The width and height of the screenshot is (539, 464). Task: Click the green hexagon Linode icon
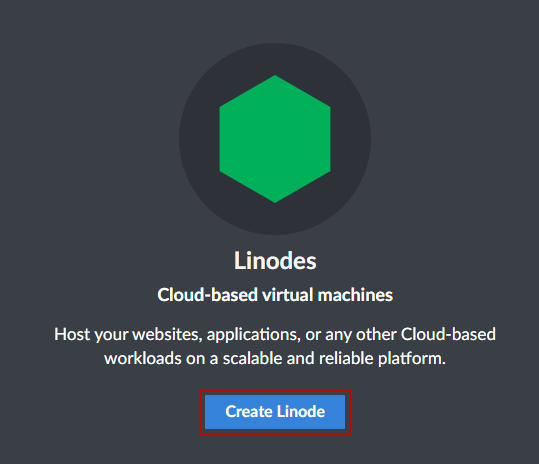pos(275,139)
